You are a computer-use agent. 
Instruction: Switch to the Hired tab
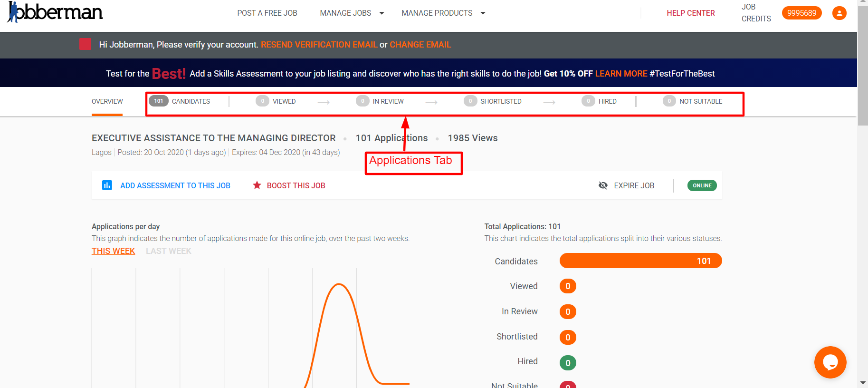[607, 101]
